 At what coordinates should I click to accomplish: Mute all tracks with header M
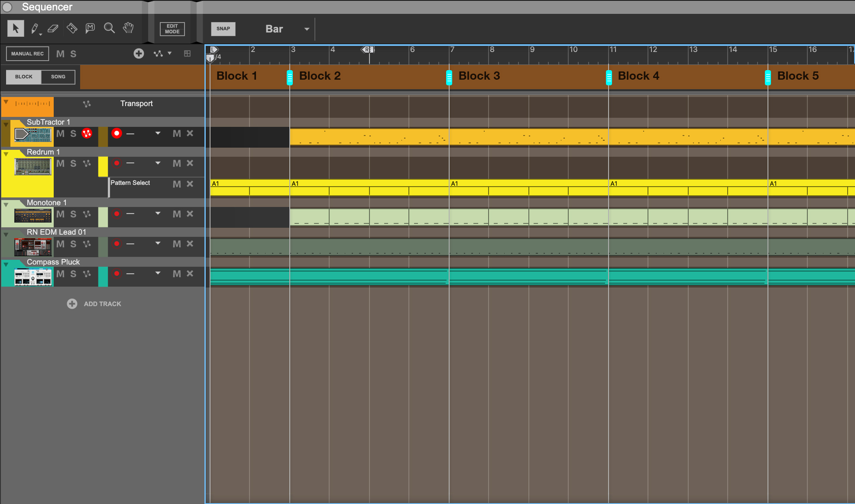point(60,54)
